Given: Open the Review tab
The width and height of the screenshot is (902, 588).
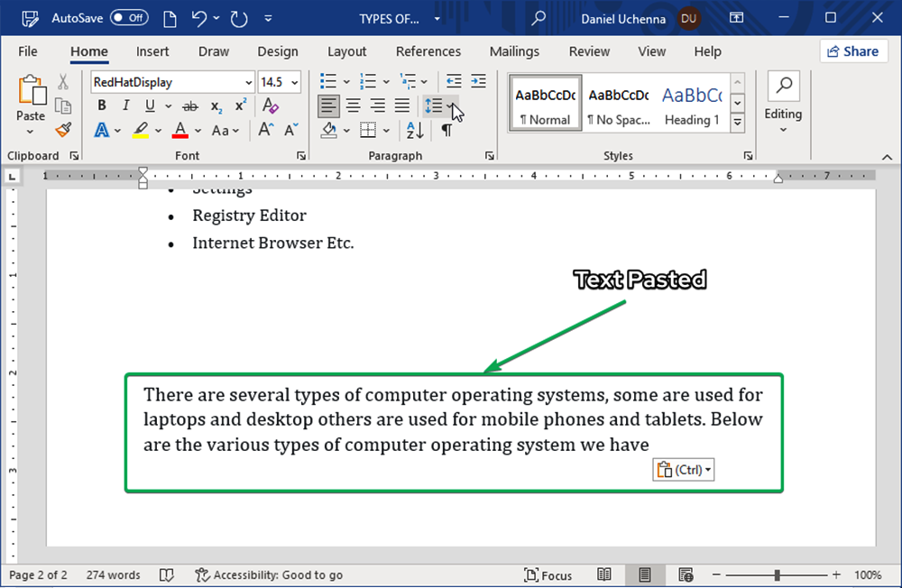Looking at the screenshot, I should (x=589, y=51).
